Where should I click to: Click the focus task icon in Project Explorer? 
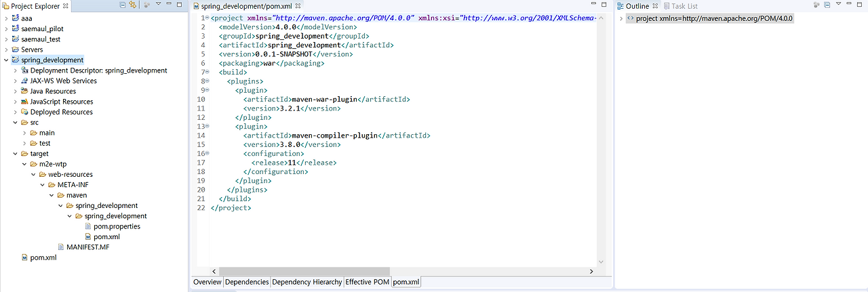tap(146, 5)
